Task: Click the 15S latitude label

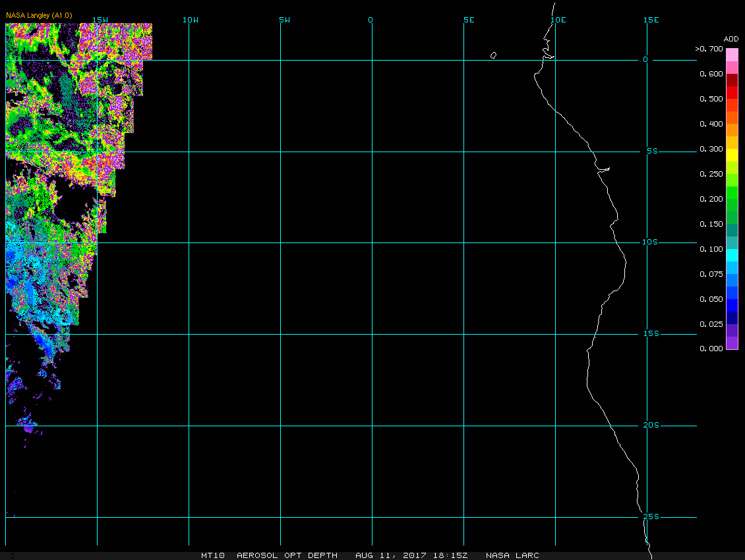Action: [x=651, y=334]
